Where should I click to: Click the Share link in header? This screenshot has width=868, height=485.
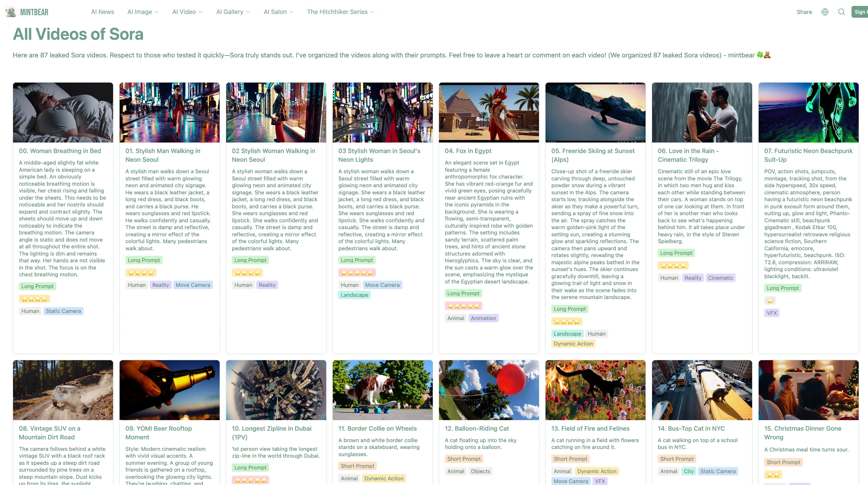tap(804, 12)
